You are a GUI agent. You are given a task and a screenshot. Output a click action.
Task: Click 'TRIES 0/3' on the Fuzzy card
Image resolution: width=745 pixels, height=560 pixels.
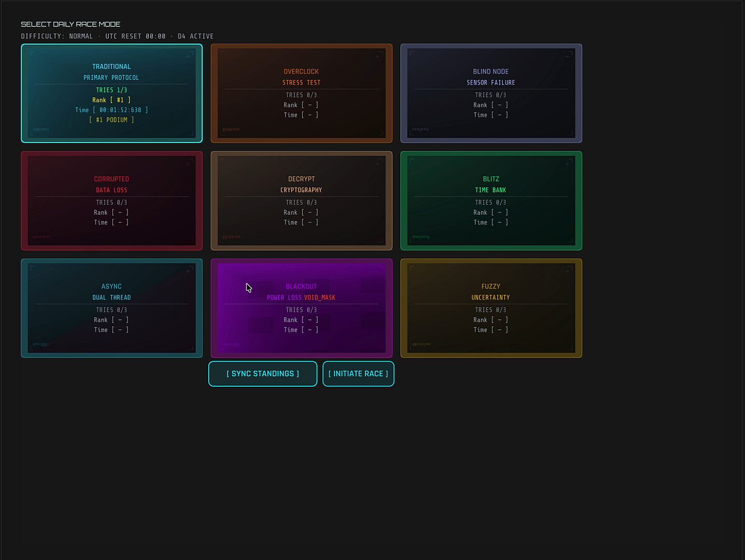coord(490,310)
